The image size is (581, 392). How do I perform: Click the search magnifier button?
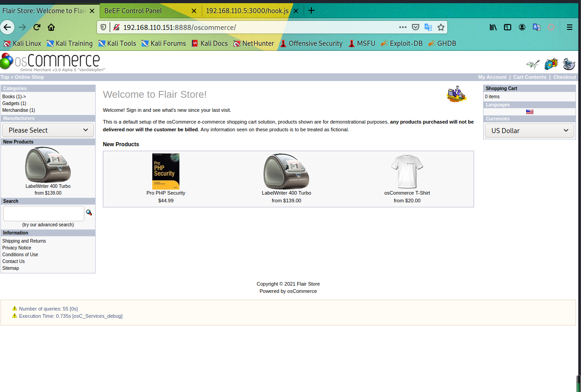coord(89,212)
